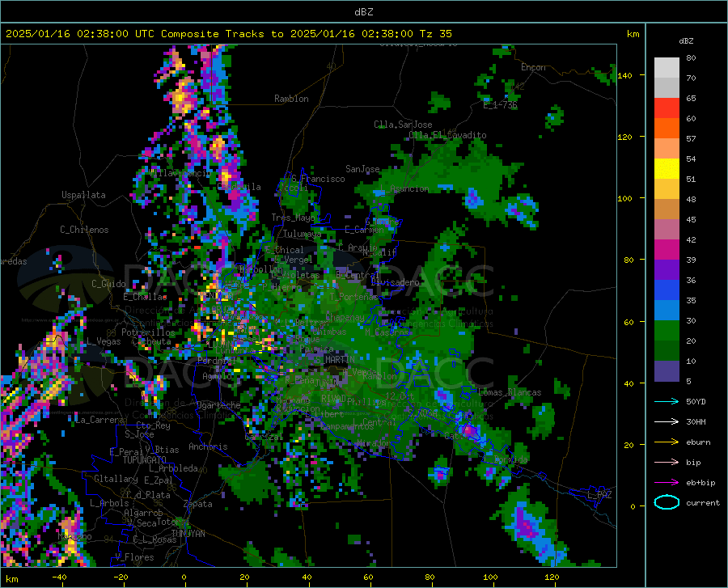Click the white 30HM arrow legend icon
Image resolution: width=728 pixels, height=588 pixels.
(x=667, y=422)
